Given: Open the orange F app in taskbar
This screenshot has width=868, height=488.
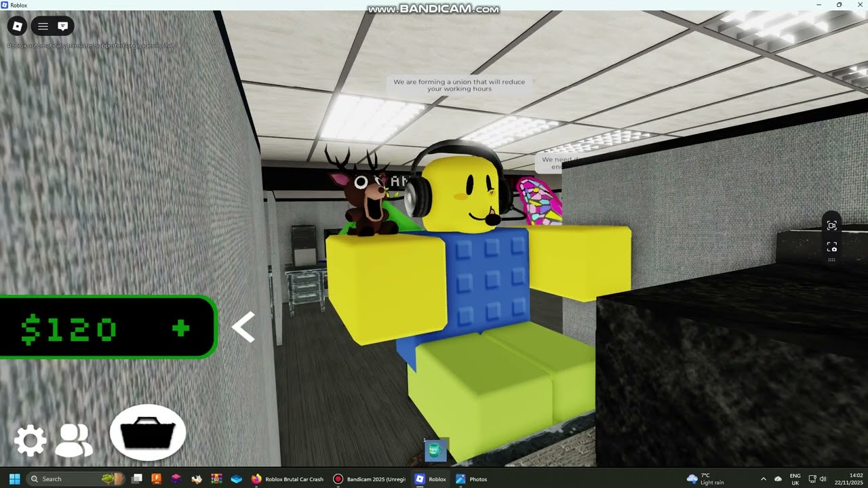Looking at the screenshot, I should tap(156, 479).
